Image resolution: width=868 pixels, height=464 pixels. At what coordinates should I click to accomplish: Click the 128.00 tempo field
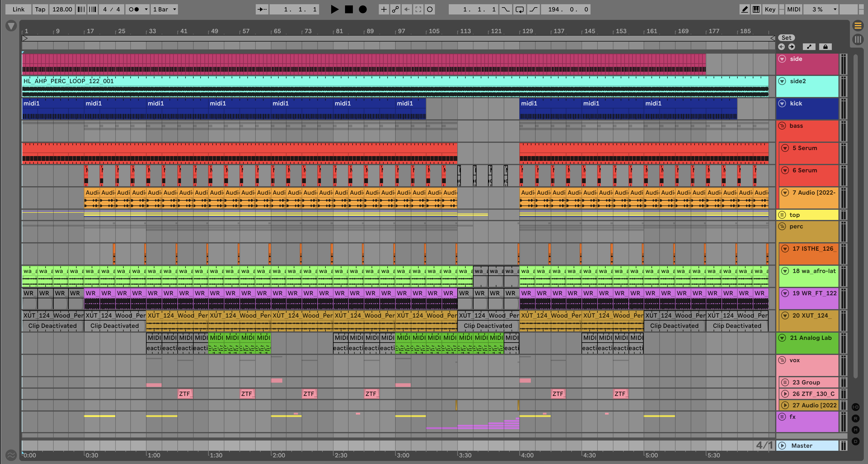point(62,9)
